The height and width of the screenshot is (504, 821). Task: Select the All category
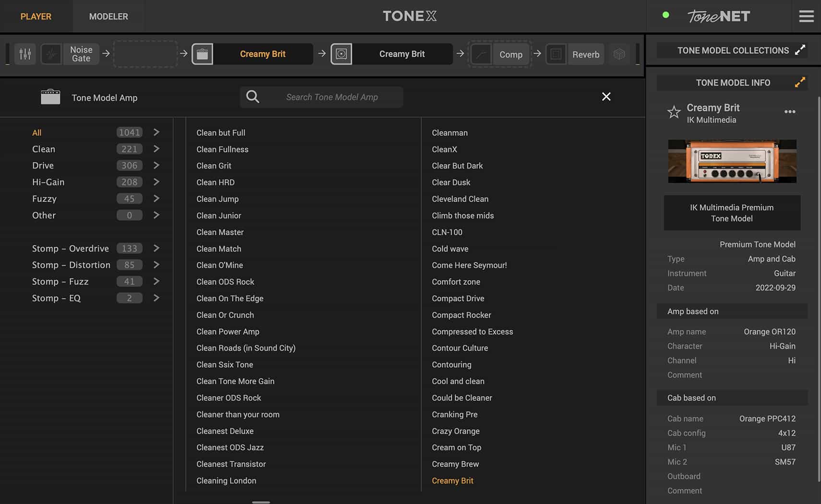36,132
